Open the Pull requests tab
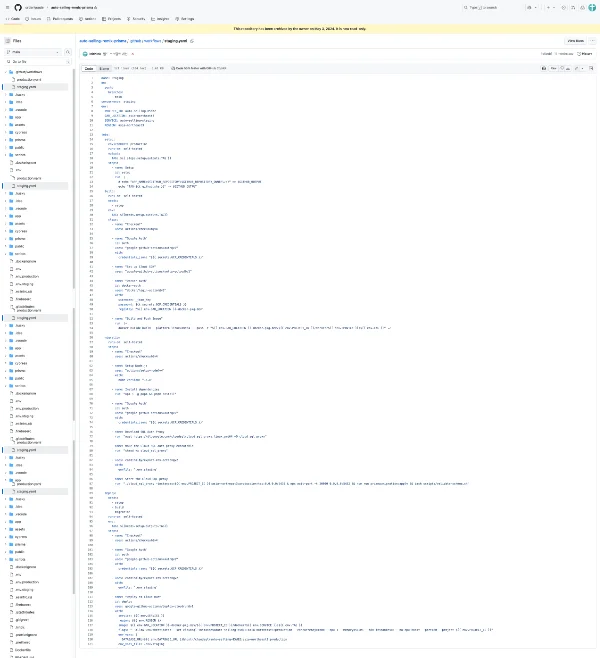Image resolution: width=600 pixels, height=658 pixels. click(x=60, y=19)
